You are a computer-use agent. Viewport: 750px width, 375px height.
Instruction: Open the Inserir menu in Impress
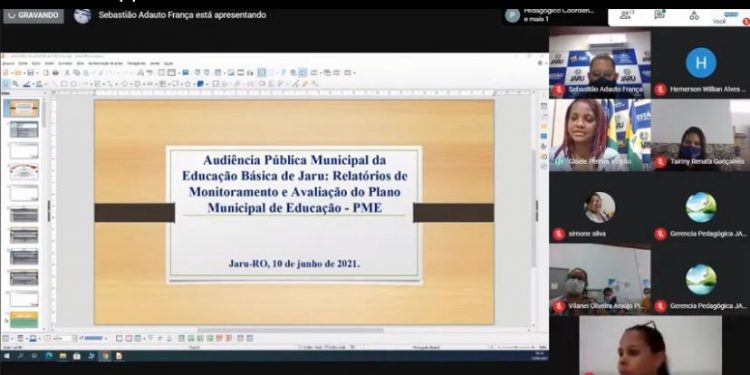(x=49, y=63)
